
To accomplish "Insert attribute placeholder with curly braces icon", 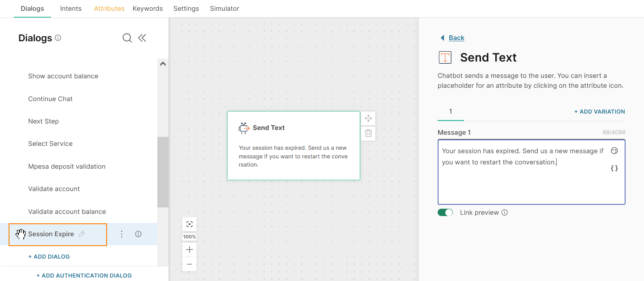I will click(614, 168).
